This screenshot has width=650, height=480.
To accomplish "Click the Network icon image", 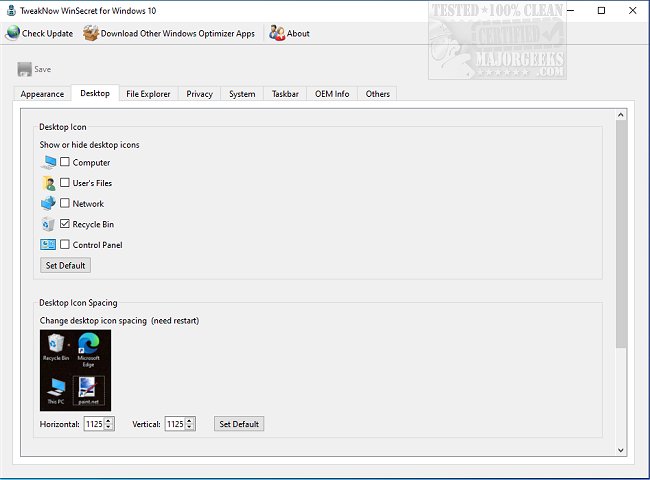I will 48,204.
